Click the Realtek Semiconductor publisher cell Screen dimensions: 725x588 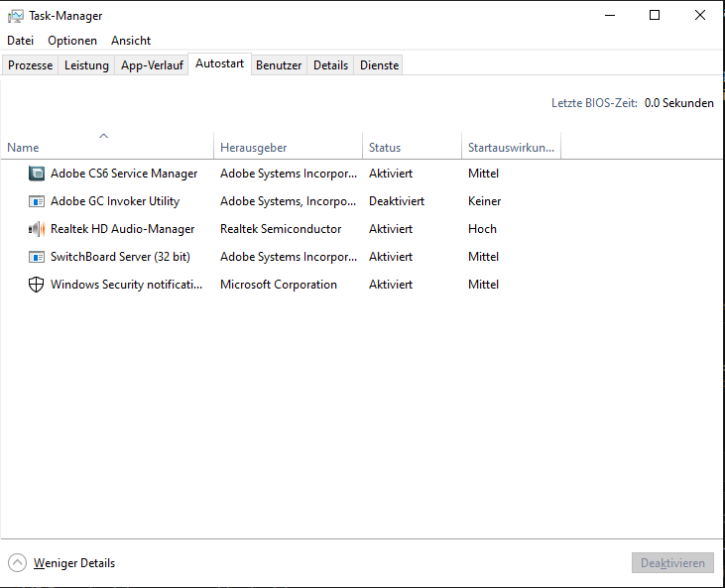tap(281, 229)
